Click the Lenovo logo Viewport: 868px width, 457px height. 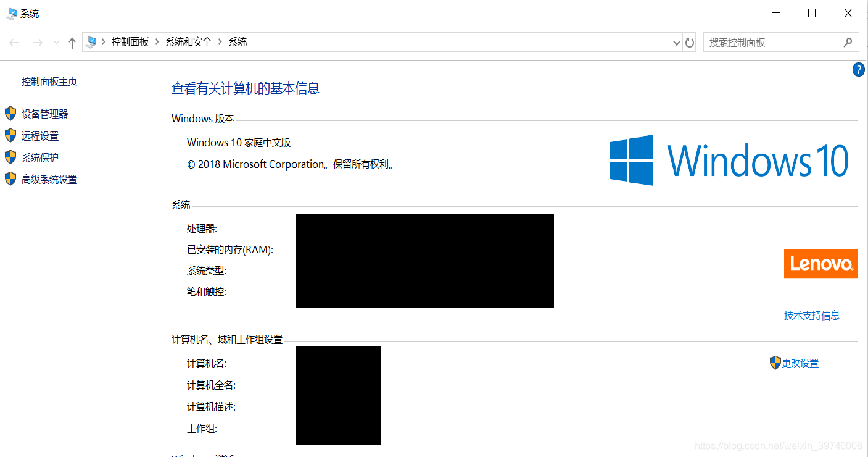[821, 264]
